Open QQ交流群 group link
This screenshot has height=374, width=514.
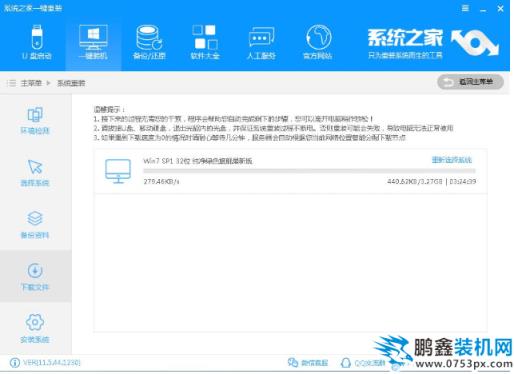point(363,363)
